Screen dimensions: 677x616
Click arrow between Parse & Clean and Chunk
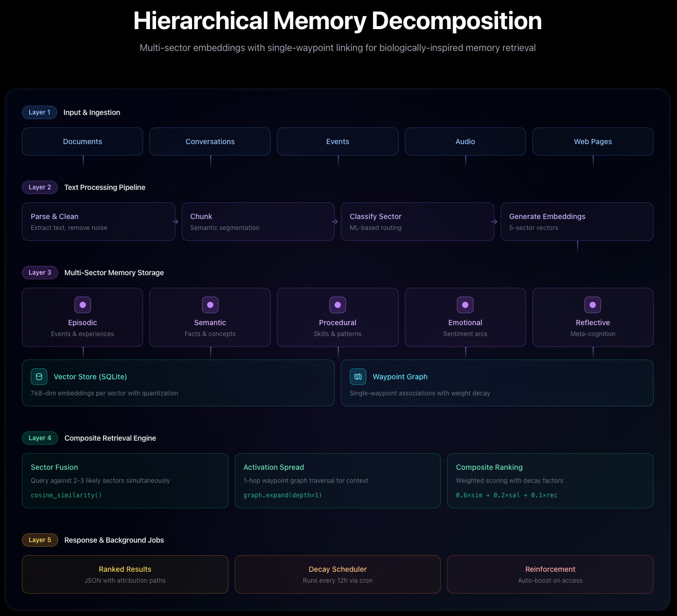click(175, 222)
